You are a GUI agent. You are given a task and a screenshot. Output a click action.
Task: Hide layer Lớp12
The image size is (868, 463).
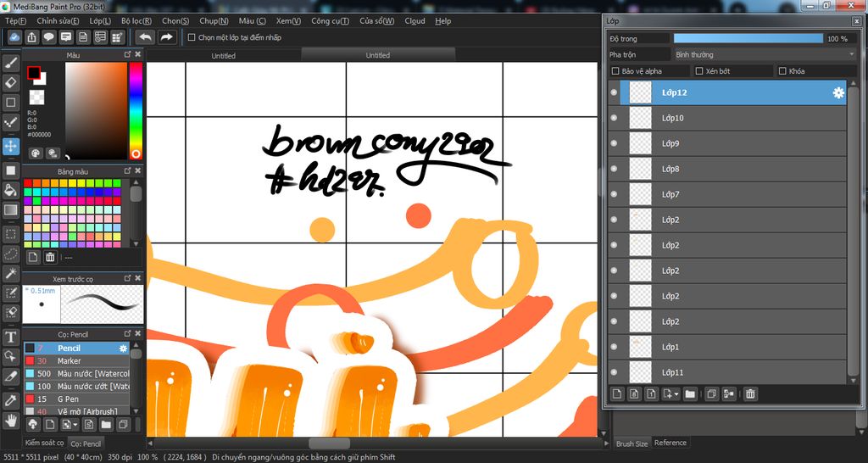click(x=614, y=92)
